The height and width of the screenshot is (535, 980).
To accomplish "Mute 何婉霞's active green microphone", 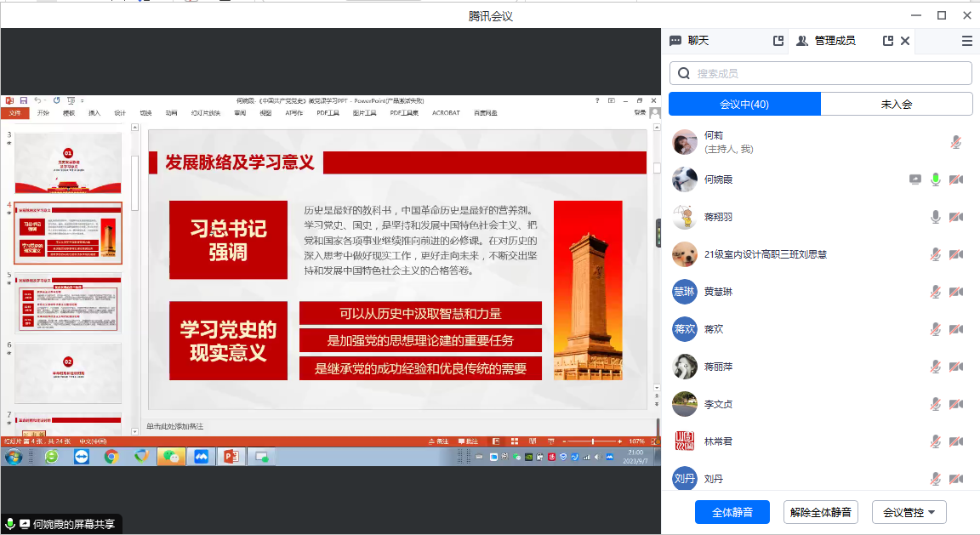I will 936,179.
